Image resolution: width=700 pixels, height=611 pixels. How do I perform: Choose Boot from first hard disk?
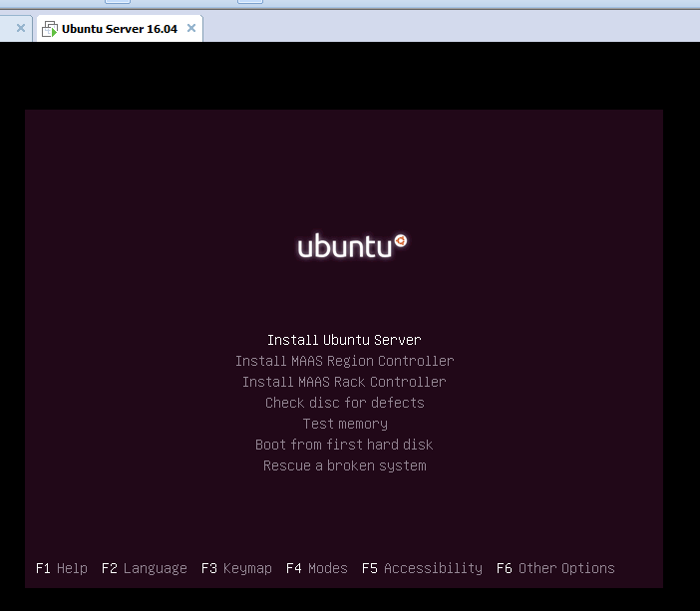click(x=344, y=445)
